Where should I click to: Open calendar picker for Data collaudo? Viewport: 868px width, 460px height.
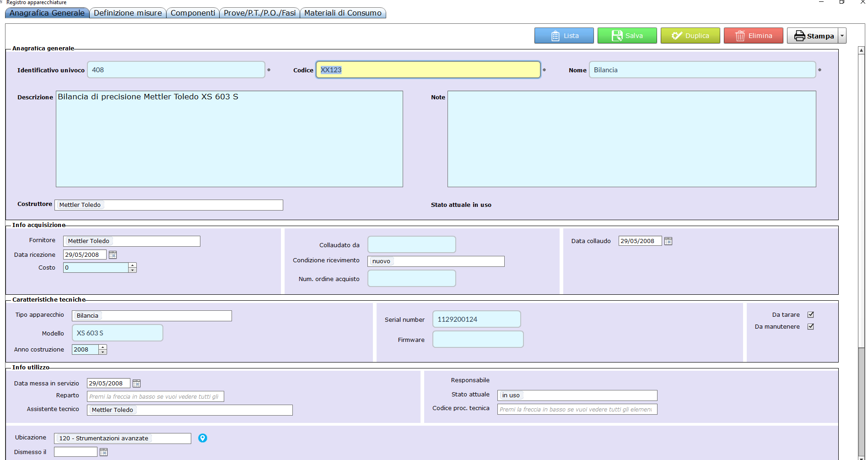(668, 241)
